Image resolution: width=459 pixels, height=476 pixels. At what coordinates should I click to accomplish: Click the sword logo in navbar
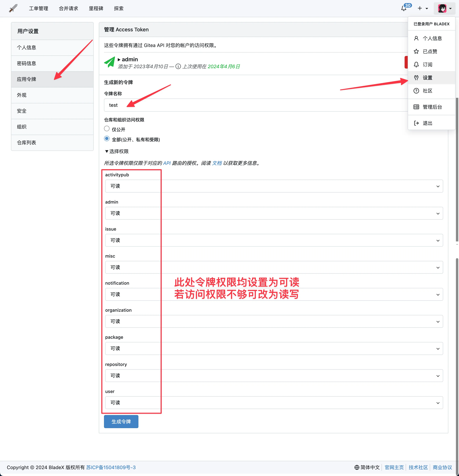click(13, 8)
